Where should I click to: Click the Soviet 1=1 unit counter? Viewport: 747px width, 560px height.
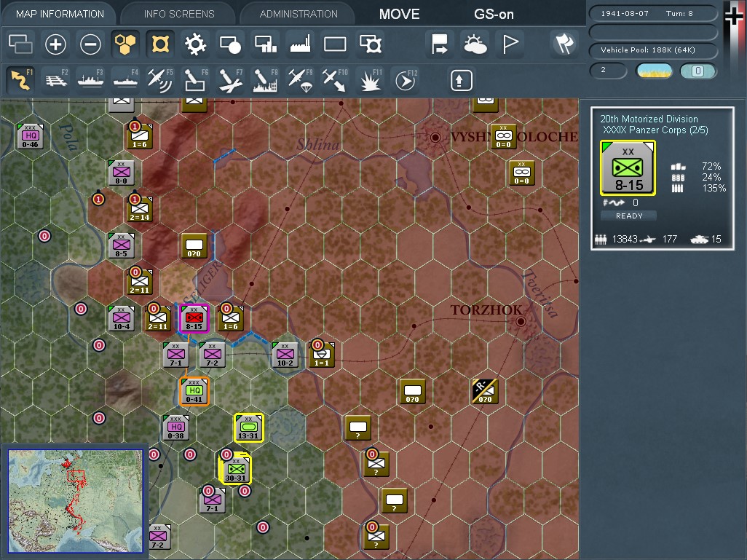click(x=322, y=355)
